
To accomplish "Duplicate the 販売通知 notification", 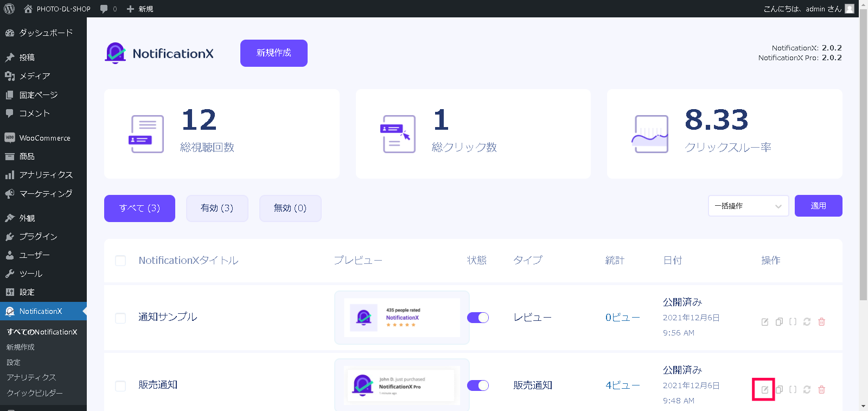I will pyautogui.click(x=778, y=390).
